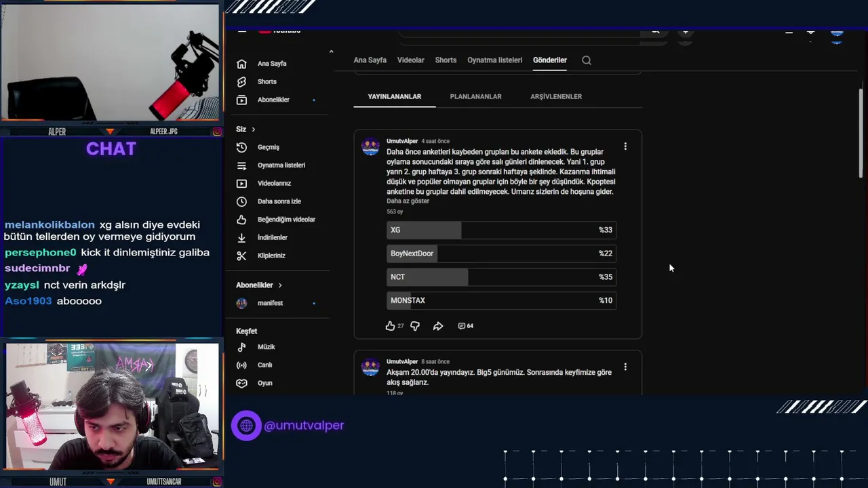Click the @umutvalper overlay handle
This screenshot has height=488, width=868.
[x=304, y=426]
